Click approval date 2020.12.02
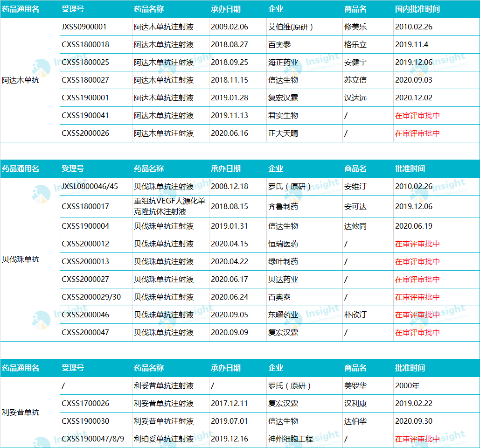This screenshot has height=448, width=480. point(414,98)
